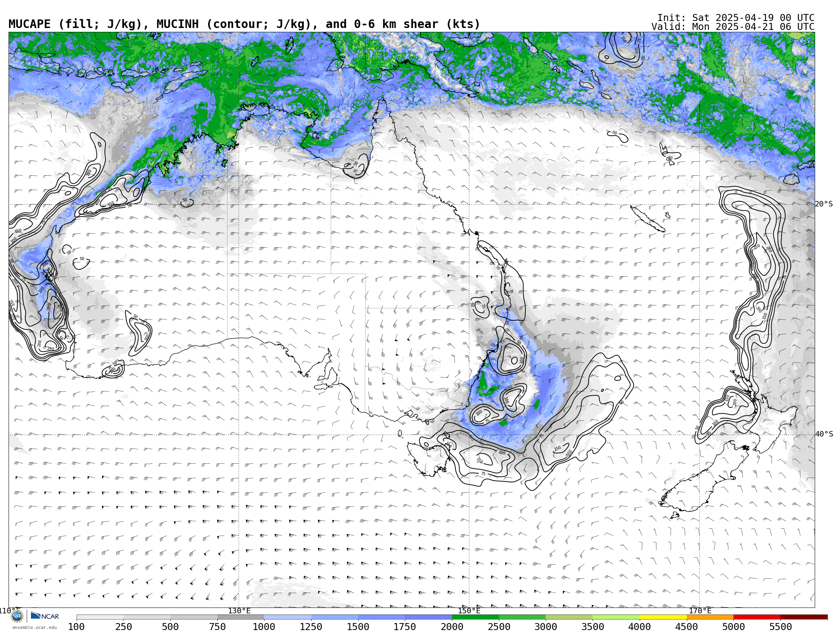840x632 pixels.
Task: Click the ensemble.ucar.edu text
Action: pos(34,627)
